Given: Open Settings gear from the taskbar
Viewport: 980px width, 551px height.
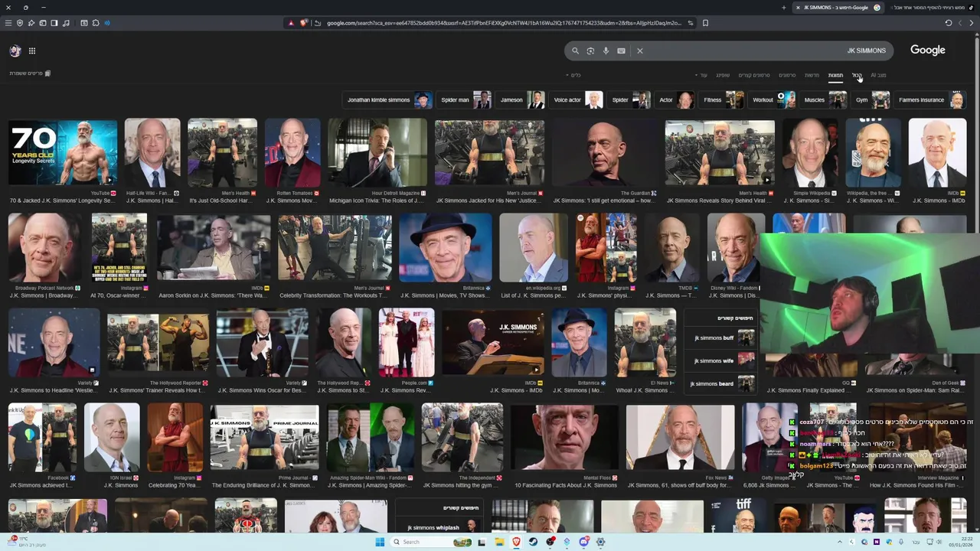Looking at the screenshot, I should (601, 542).
